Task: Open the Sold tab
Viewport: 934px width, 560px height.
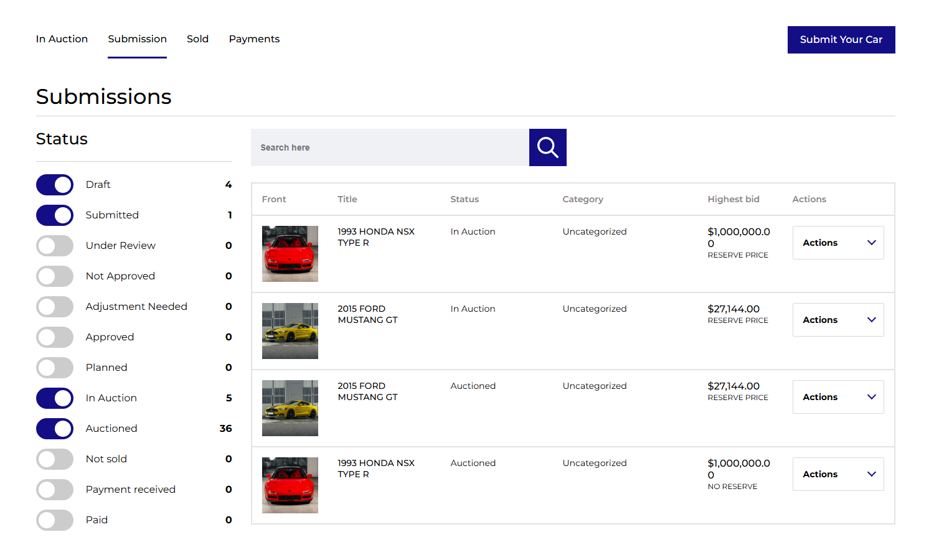Action: [197, 39]
